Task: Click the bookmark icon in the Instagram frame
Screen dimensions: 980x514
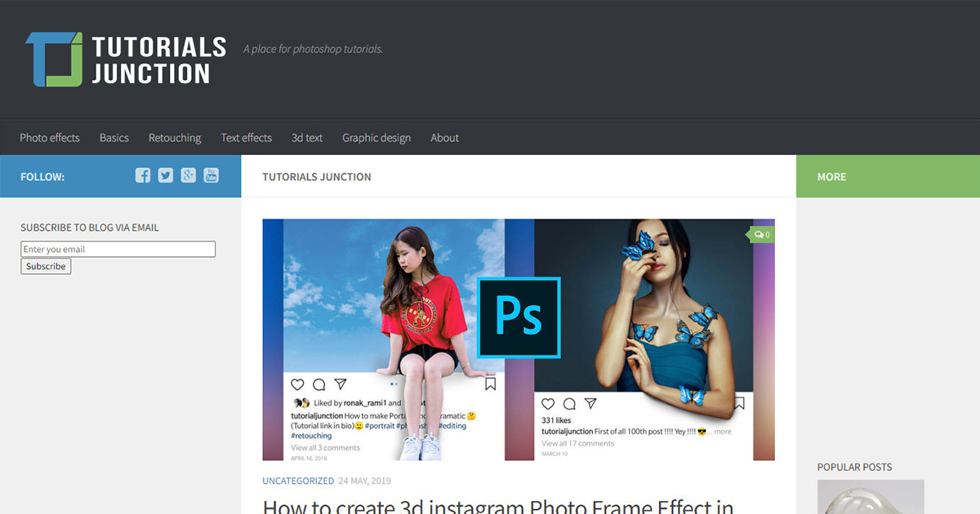Action: point(490,384)
